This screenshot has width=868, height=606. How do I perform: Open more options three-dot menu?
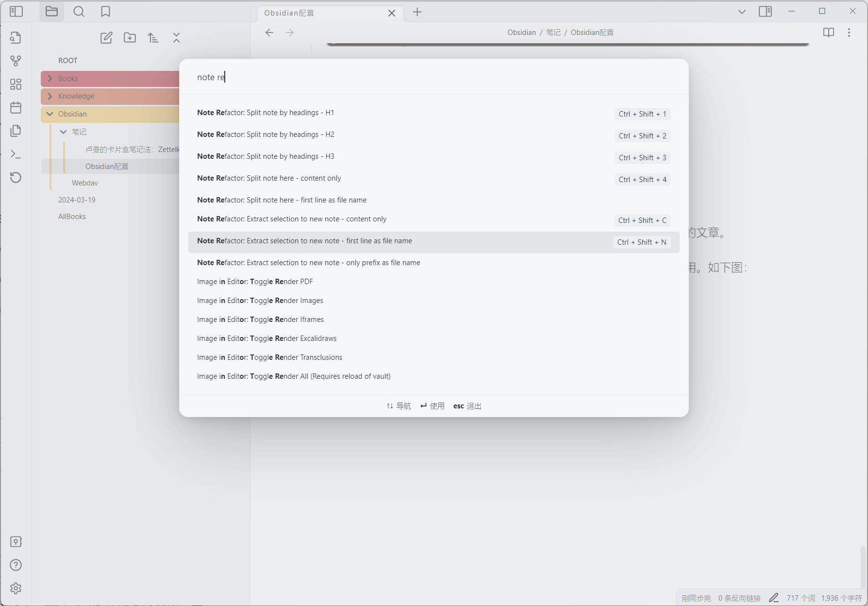point(849,33)
